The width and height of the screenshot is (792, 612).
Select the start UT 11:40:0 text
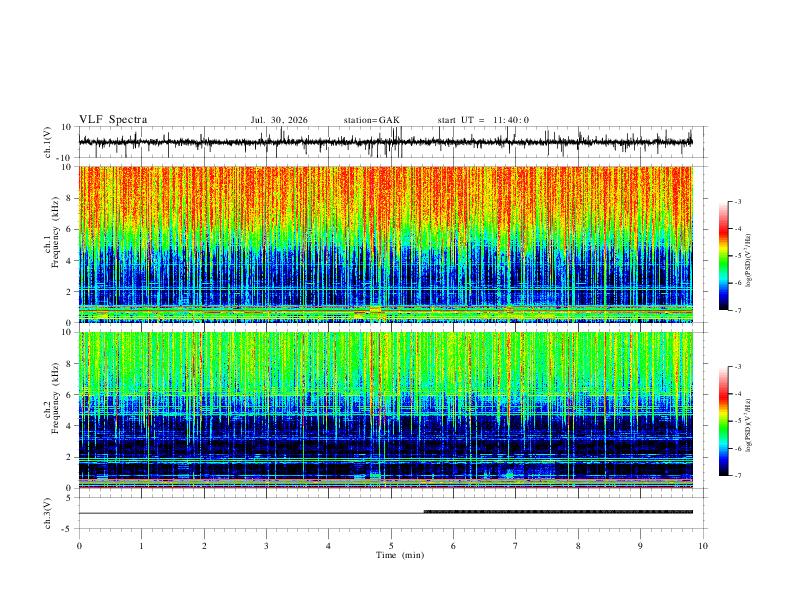pyautogui.click(x=483, y=120)
